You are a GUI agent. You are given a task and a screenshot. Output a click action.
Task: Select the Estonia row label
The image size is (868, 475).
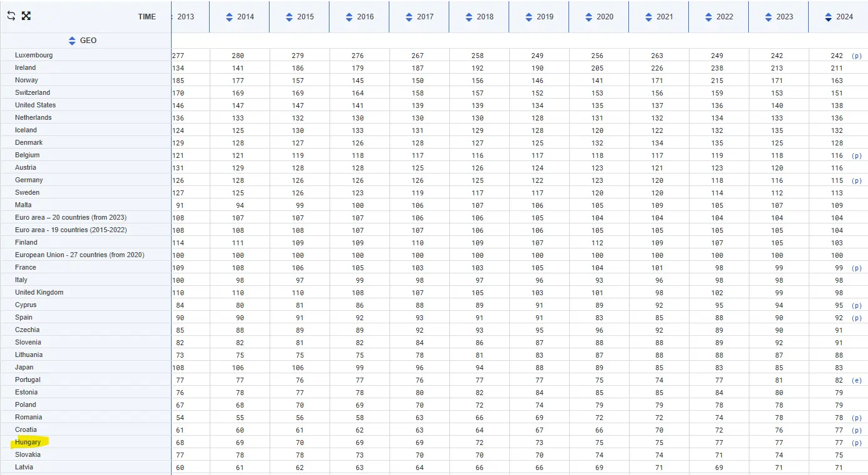click(x=26, y=392)
